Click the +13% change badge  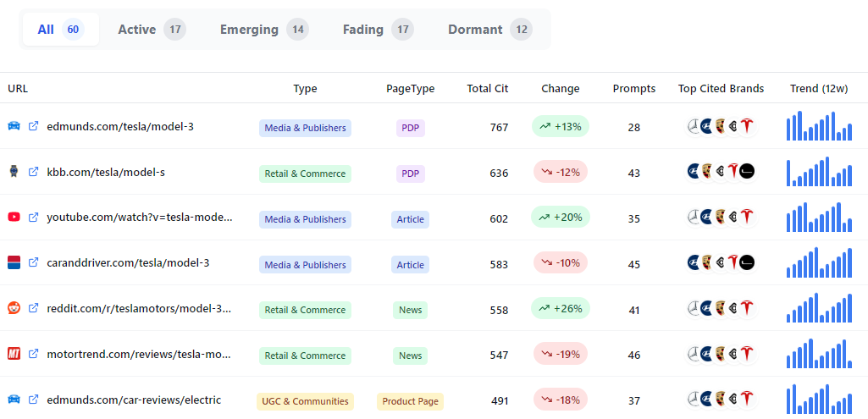click(560, 127)
